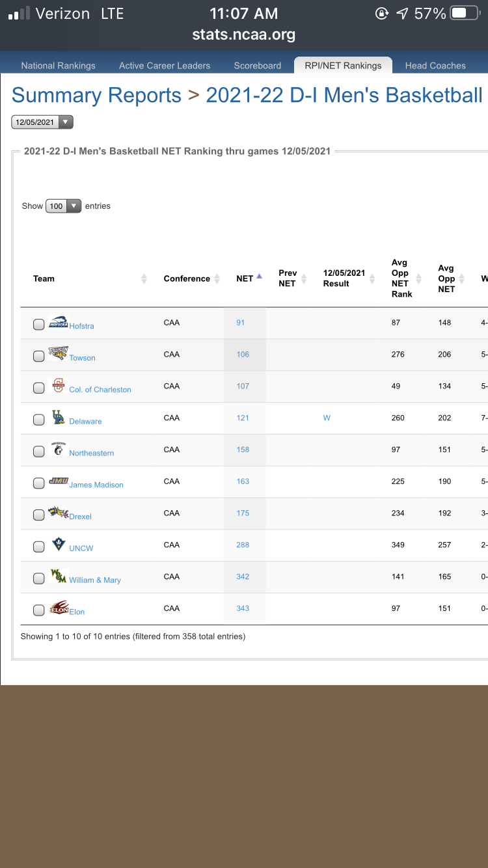Open the Summary Reports breadcrumb link
This screenshot has width=488, height=868.
[x=96, y=95]
